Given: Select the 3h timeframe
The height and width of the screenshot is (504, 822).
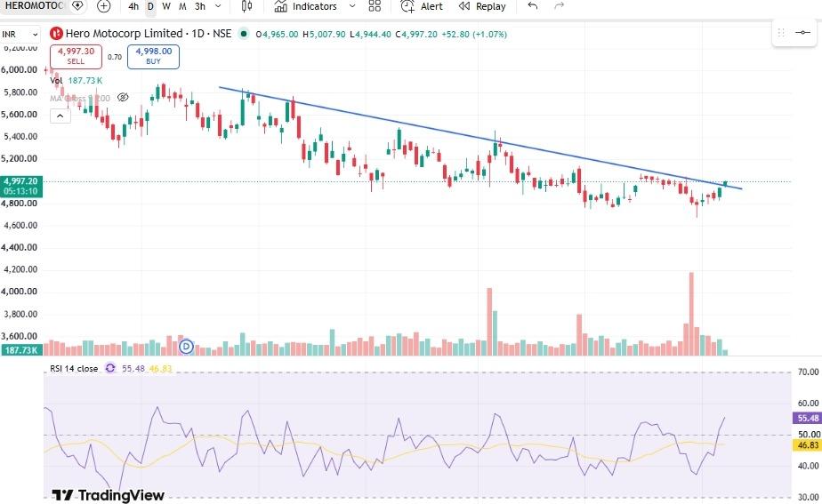Looking at the screenshot, I should 200,6.
